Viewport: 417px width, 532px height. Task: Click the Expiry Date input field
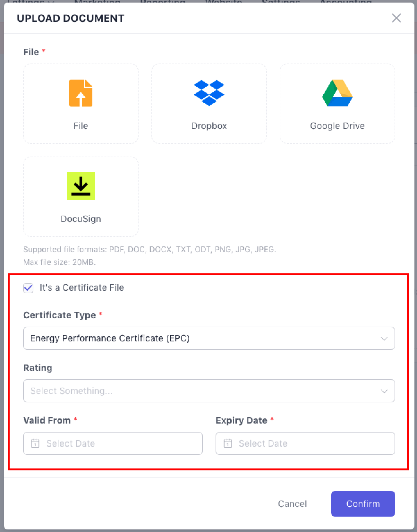pos(311,443)
